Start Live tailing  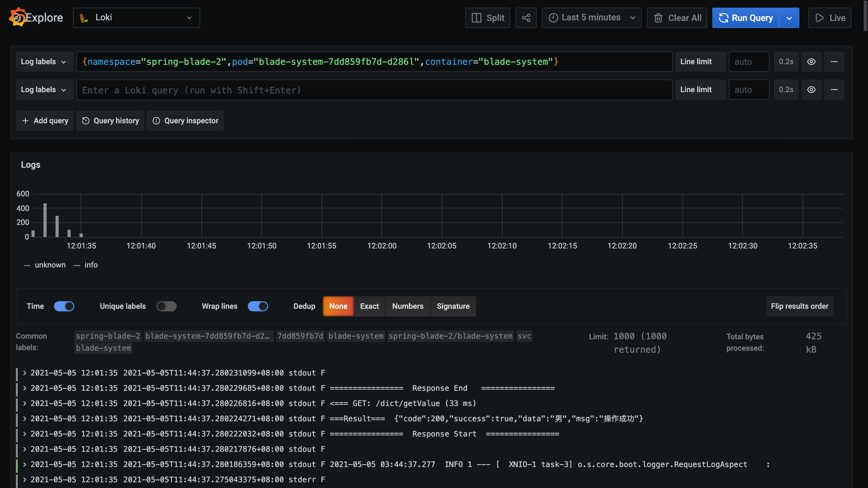tap(830, 18)
